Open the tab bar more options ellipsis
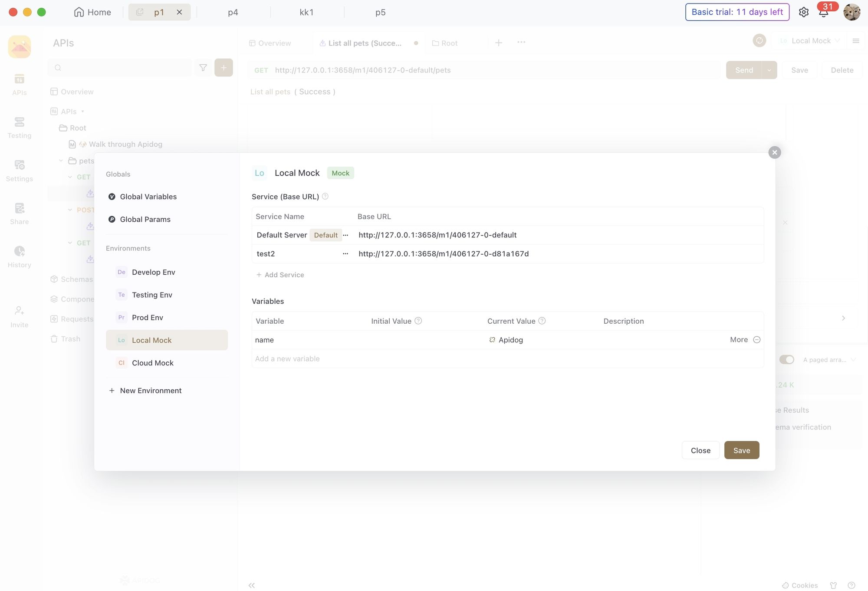 521,42
